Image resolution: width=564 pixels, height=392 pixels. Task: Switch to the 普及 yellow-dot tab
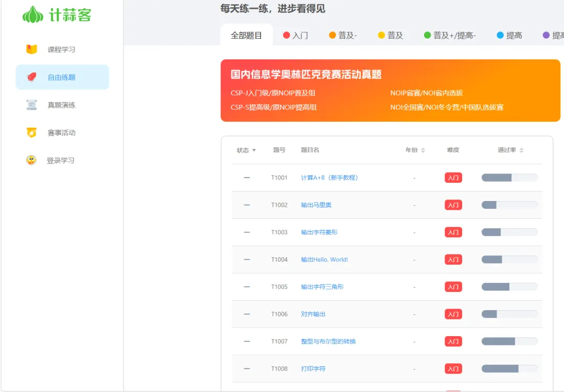coord(391,35)
